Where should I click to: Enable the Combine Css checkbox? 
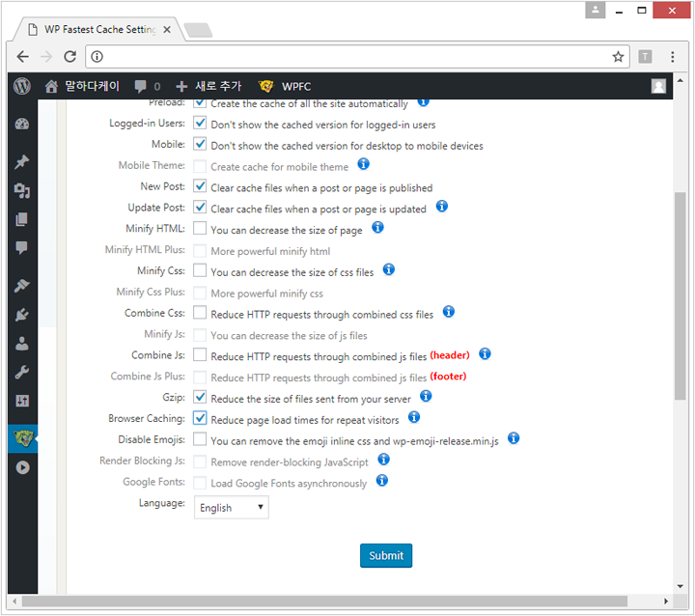(x=200, y=313)
